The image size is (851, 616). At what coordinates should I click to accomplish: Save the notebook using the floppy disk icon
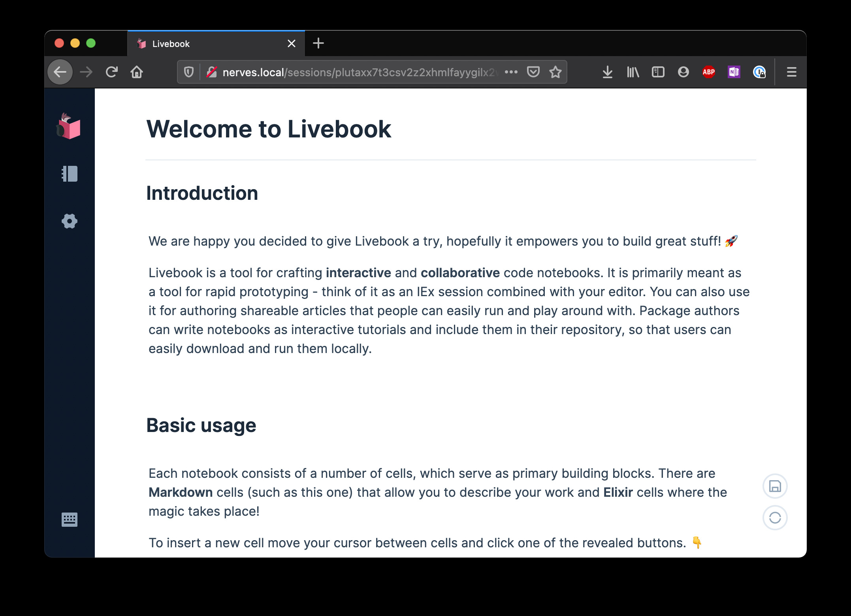[x=774, y=486]
